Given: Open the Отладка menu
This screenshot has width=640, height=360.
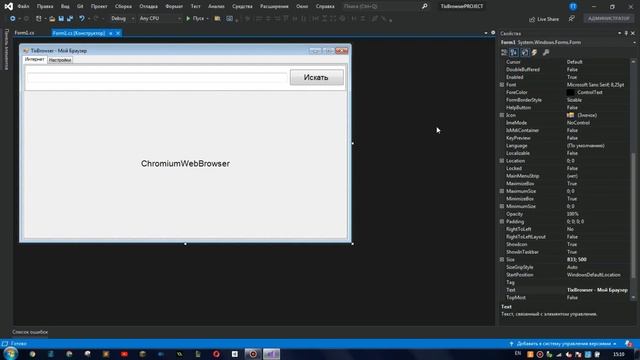Looking at the screenshot, I should click(148, 6).
